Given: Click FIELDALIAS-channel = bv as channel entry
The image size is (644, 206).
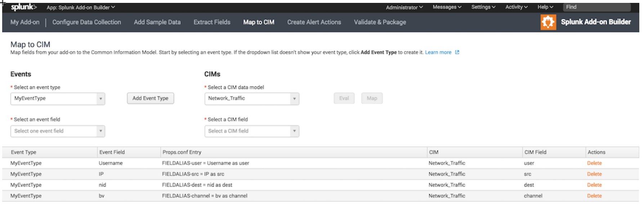Looking at the screenshot, I should (x=205, y=196).
